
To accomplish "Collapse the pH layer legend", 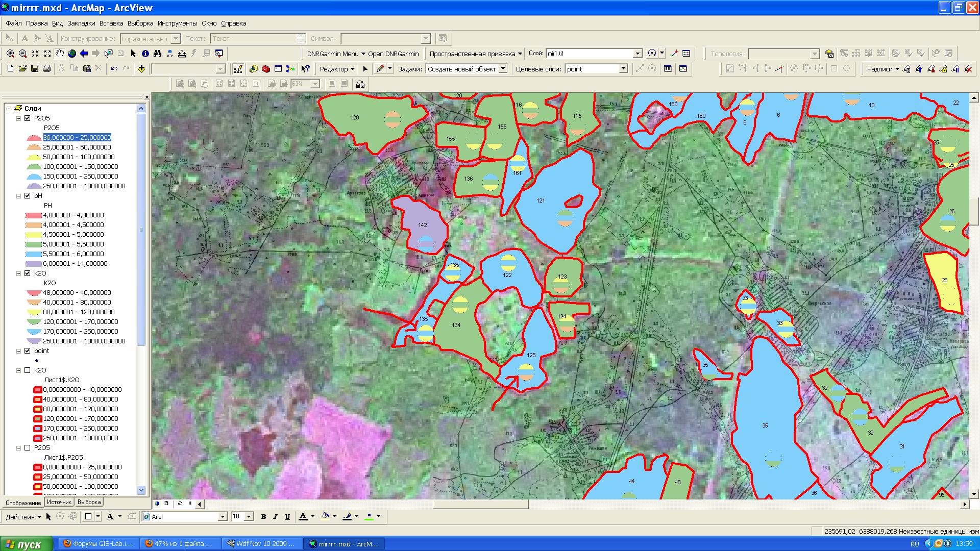I will coord(19,196).
